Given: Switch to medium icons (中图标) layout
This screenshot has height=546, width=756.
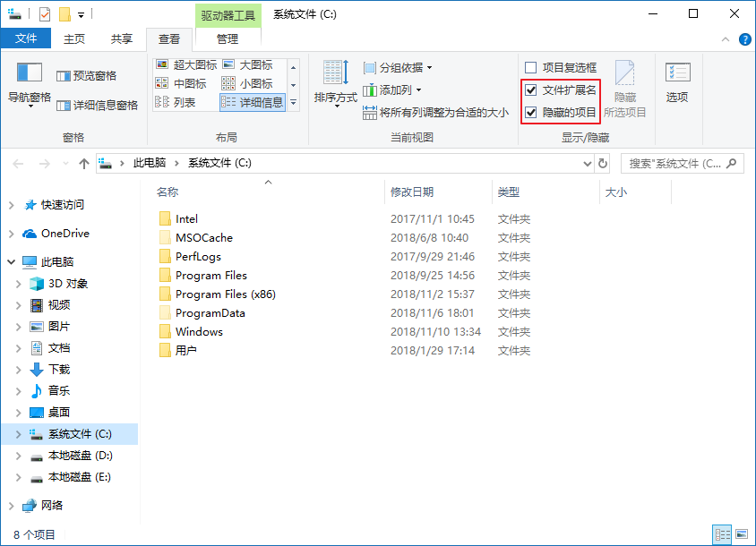Looking at the screenshot, I should click(x=181, y=83).
